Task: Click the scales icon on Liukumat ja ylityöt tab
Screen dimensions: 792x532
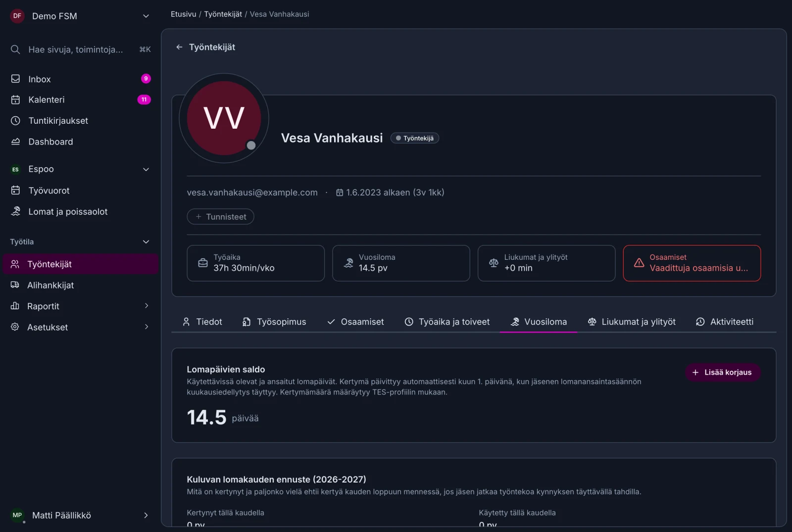Action: click(592, 322)
